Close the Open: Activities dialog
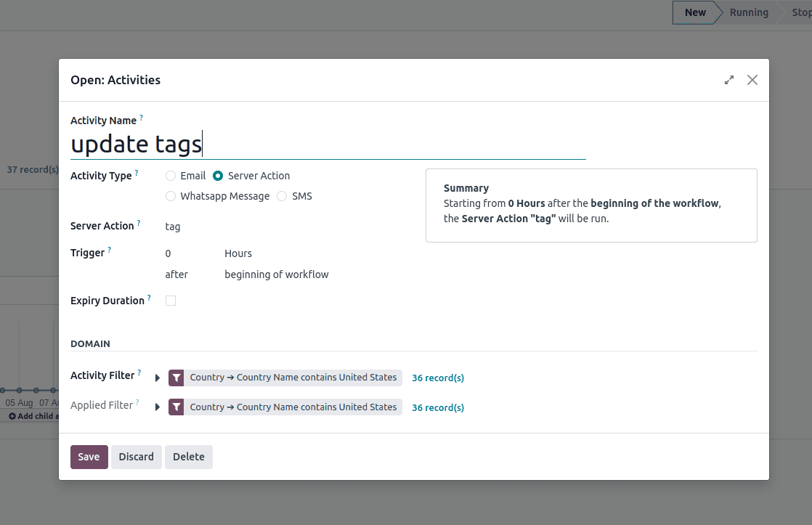 point(752,80)
